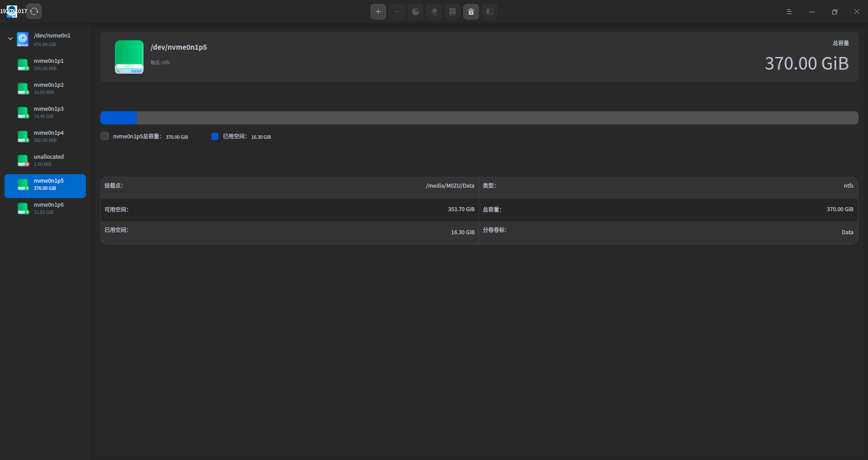
Task: Select the eraser wipe-data tool
Action: coord(434,11)
